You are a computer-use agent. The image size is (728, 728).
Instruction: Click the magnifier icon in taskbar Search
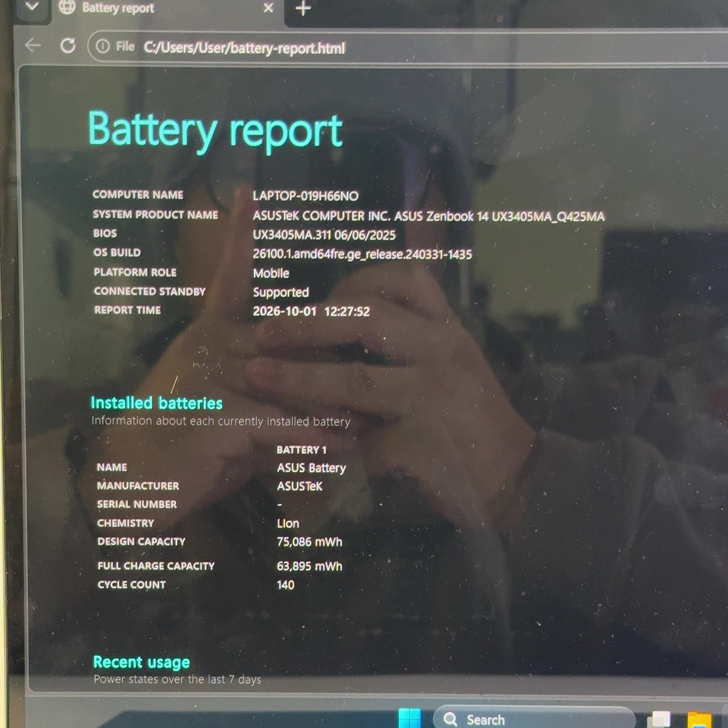(x=450, y=720)
